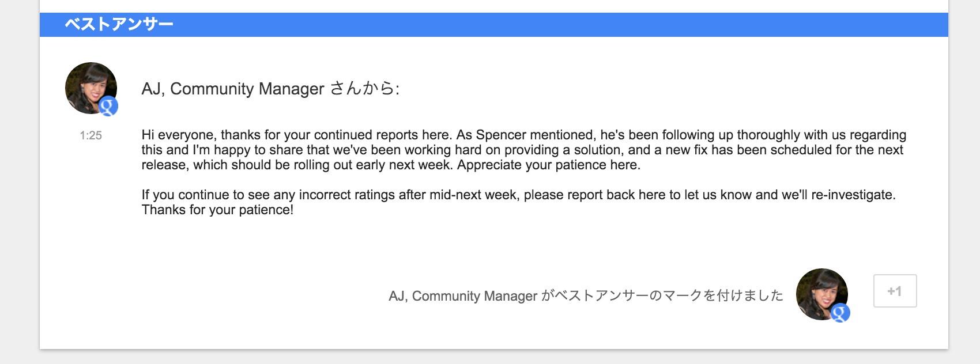980x364 pixels.
Task: Click the Google badge on the bottom avatar
Action: click(840, 313)
